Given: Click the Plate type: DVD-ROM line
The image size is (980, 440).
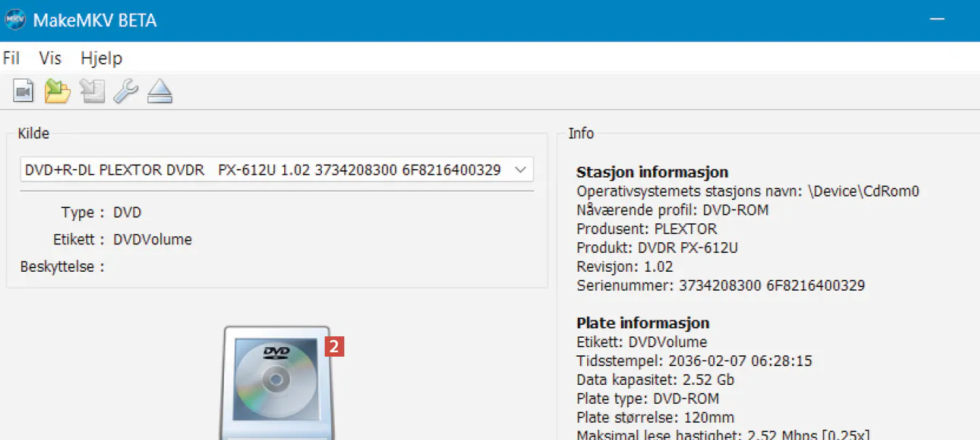Looking at the screenshot, I should click(648, 399).
